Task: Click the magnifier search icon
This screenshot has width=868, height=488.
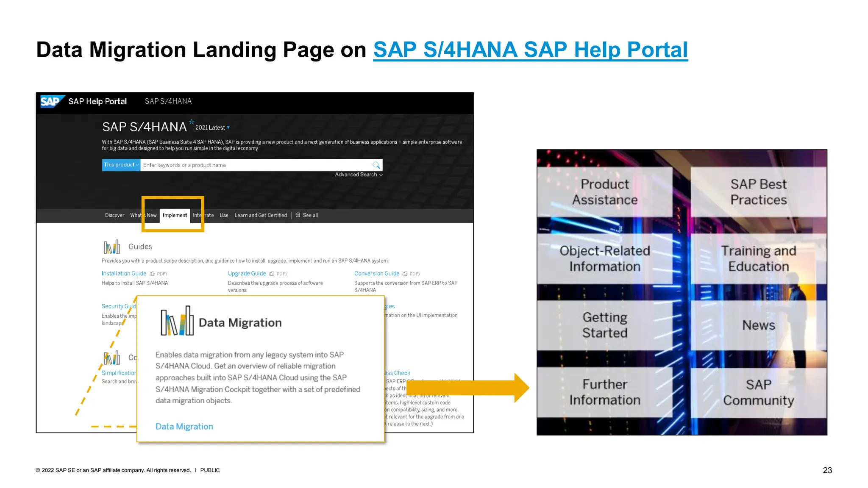Action: tap(376, 165)
